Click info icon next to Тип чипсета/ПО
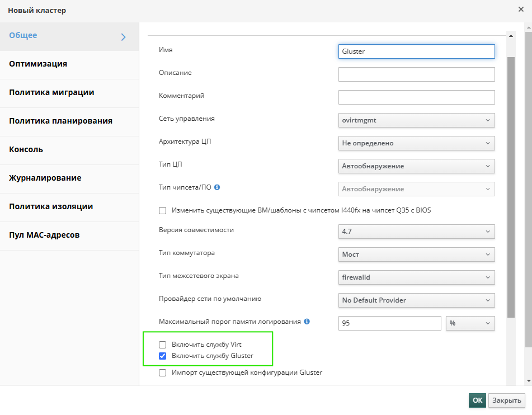 217,187
